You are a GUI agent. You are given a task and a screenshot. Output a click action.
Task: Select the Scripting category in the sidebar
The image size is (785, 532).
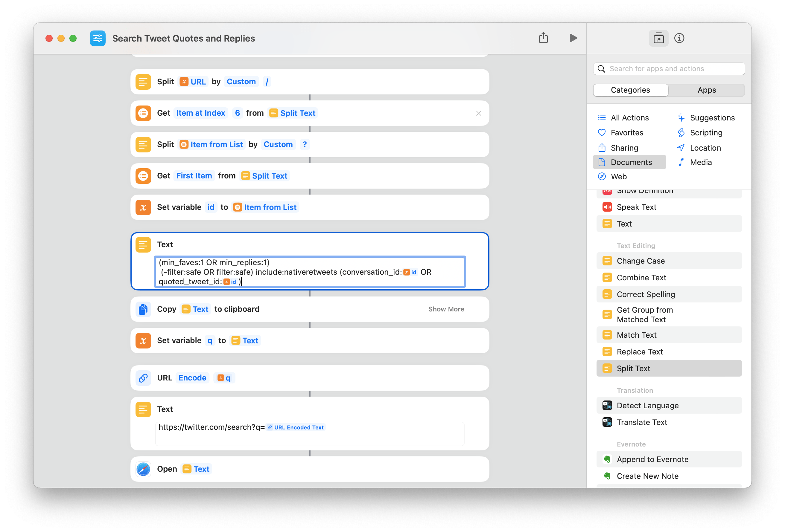[x=706, y=132]
